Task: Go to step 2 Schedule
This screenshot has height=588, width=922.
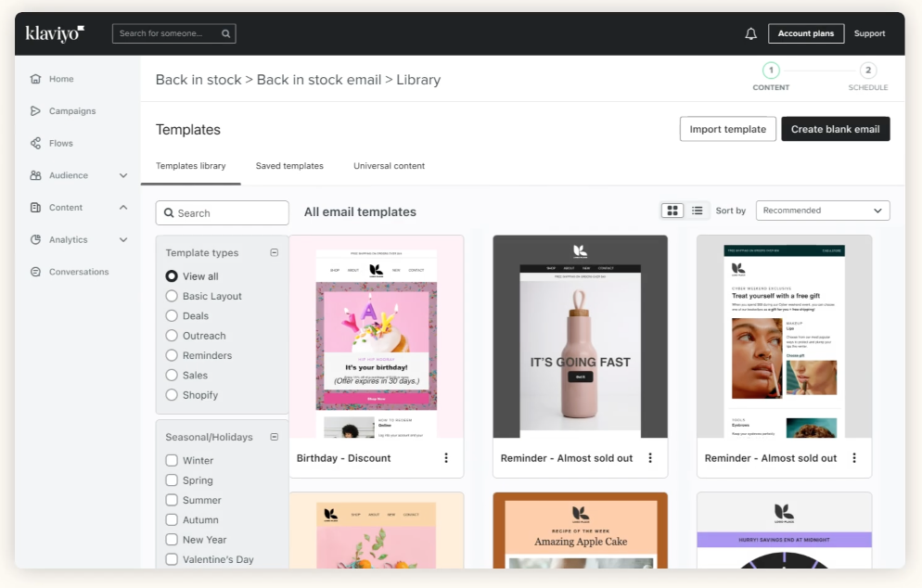Action: [868, 76]
